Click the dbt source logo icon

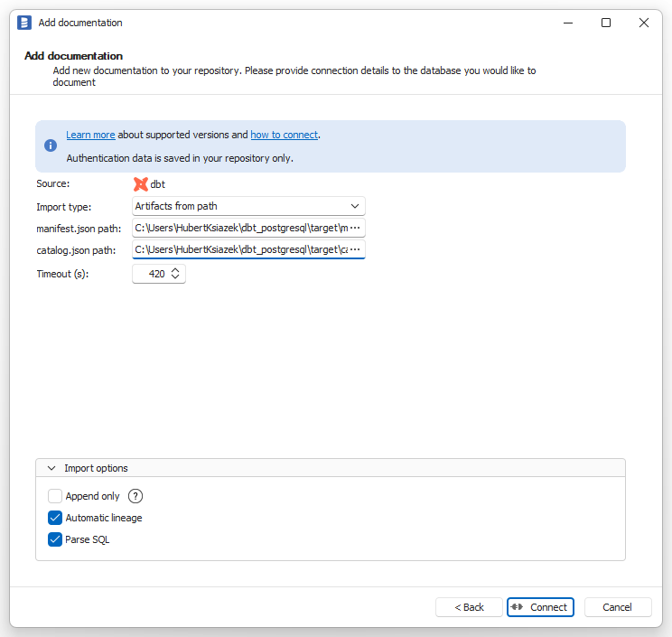point(141,184)
